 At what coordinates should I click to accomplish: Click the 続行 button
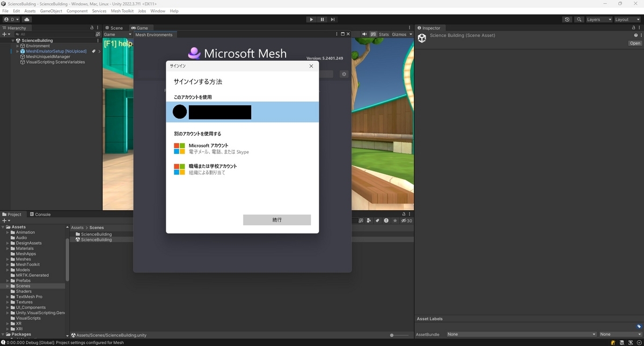[277, 220]
